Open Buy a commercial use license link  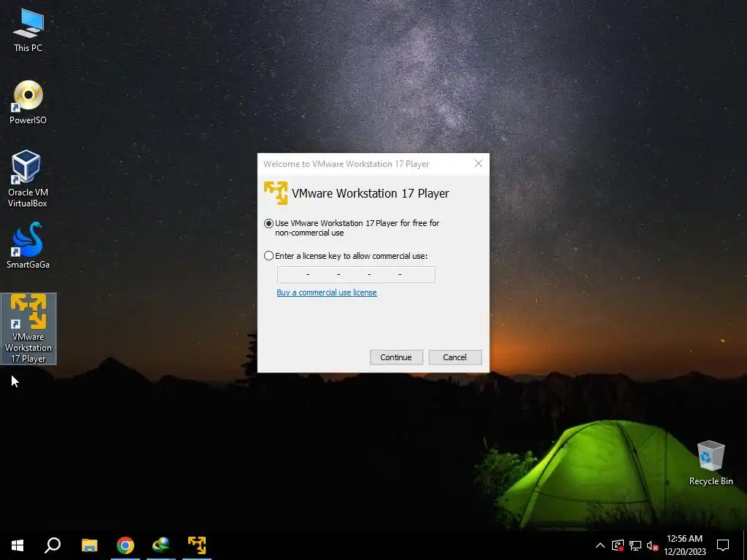click(327, 292)
